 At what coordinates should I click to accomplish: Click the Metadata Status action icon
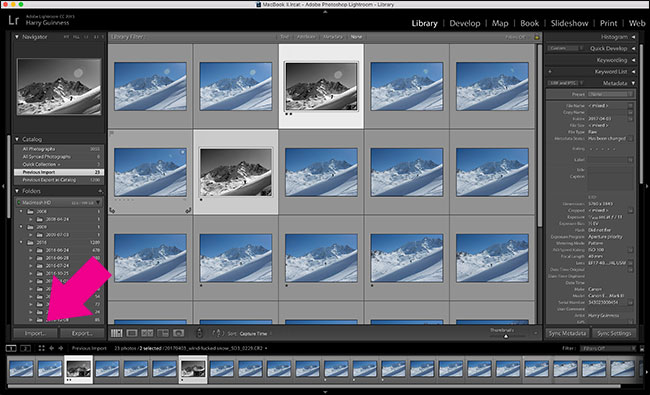point(630,138)
